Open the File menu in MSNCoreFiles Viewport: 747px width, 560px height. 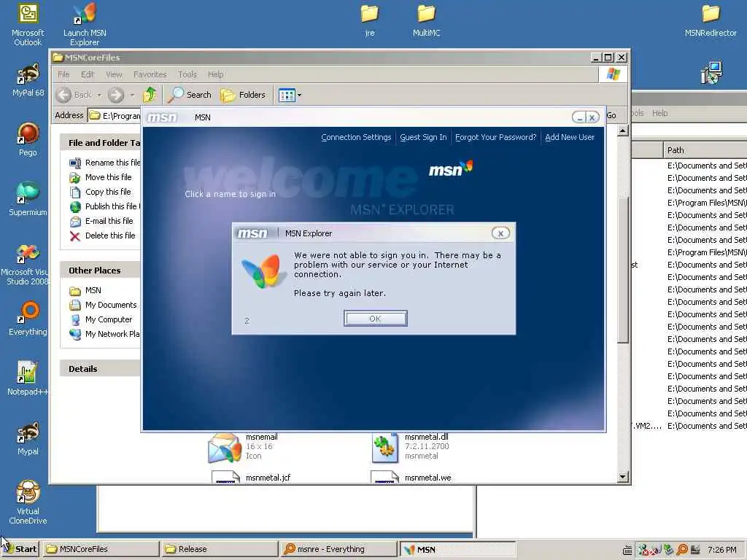[63, 74]
